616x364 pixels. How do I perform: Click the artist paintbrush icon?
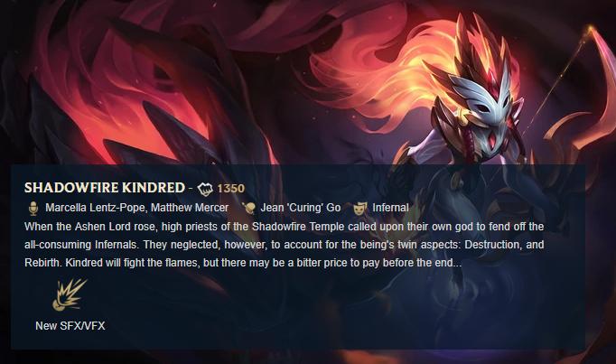coord(248,208)
